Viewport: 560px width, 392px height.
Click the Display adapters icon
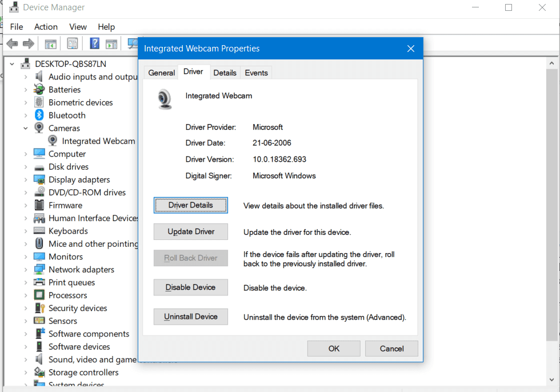coord(39,179)
